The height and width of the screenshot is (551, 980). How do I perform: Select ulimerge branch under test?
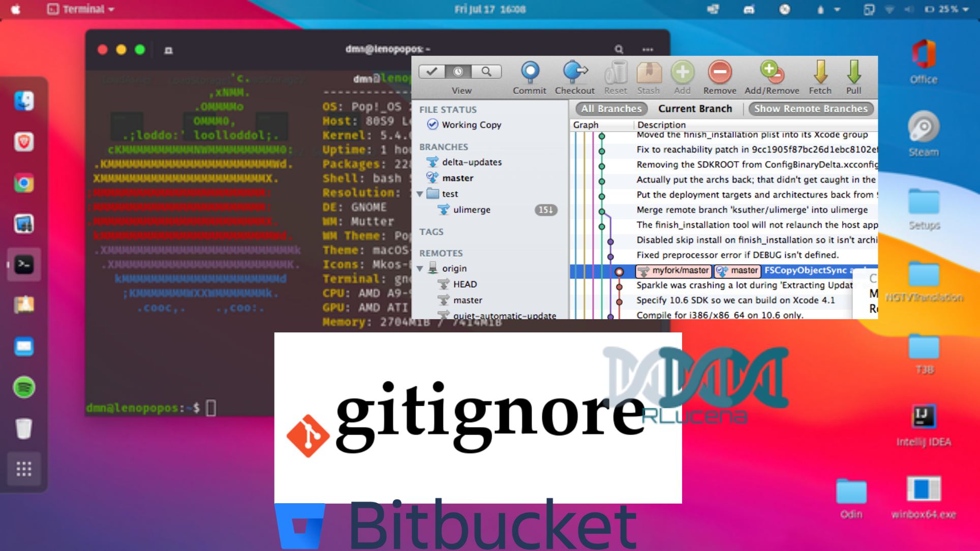pos(471,209)
